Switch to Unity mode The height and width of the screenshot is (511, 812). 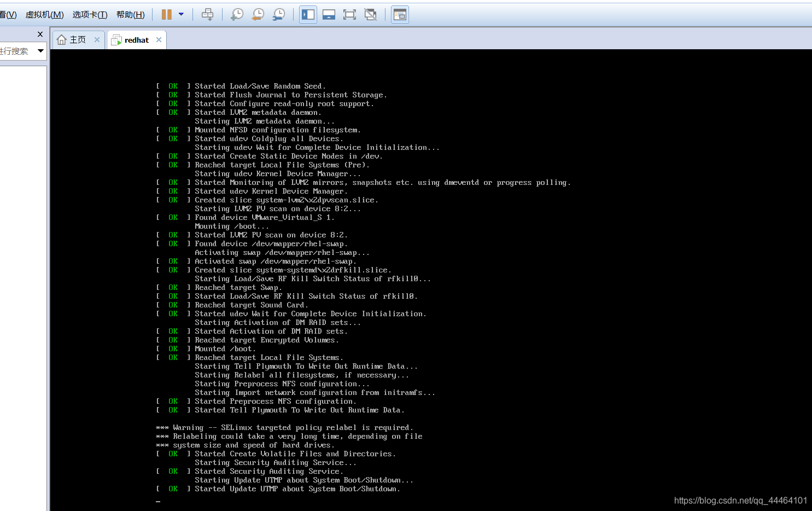coord(371,15)
